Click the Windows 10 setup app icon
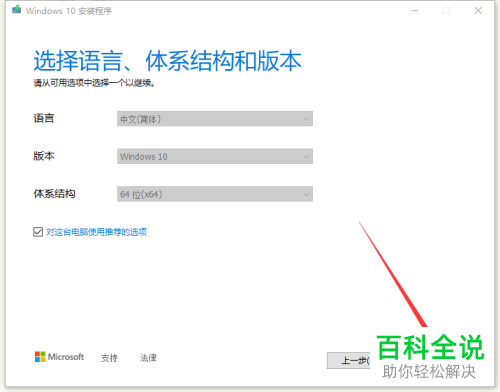 (x=16, y=10)
